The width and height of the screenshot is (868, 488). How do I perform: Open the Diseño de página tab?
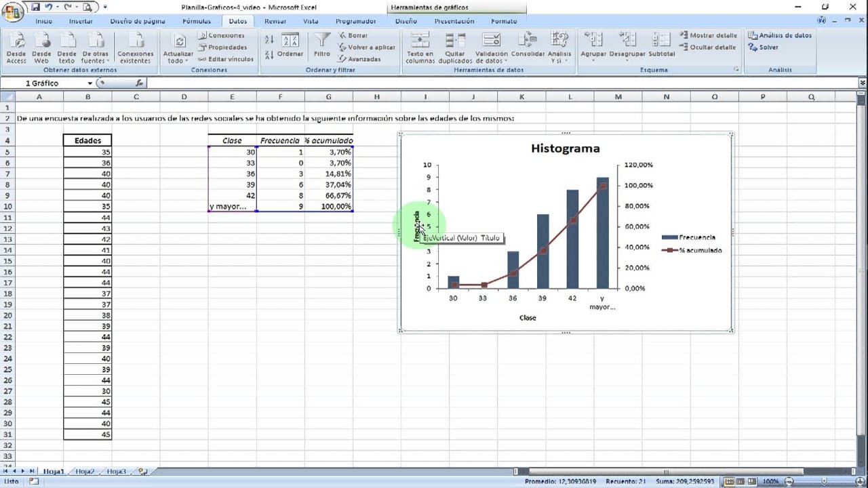138,21
